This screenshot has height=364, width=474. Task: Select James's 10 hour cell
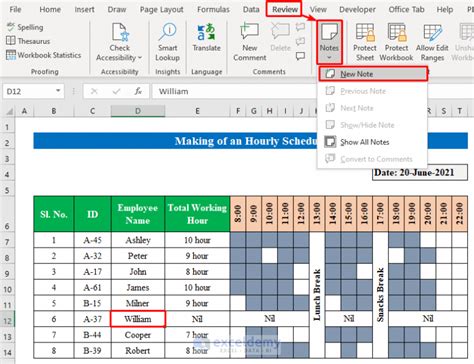click(197, 287)
